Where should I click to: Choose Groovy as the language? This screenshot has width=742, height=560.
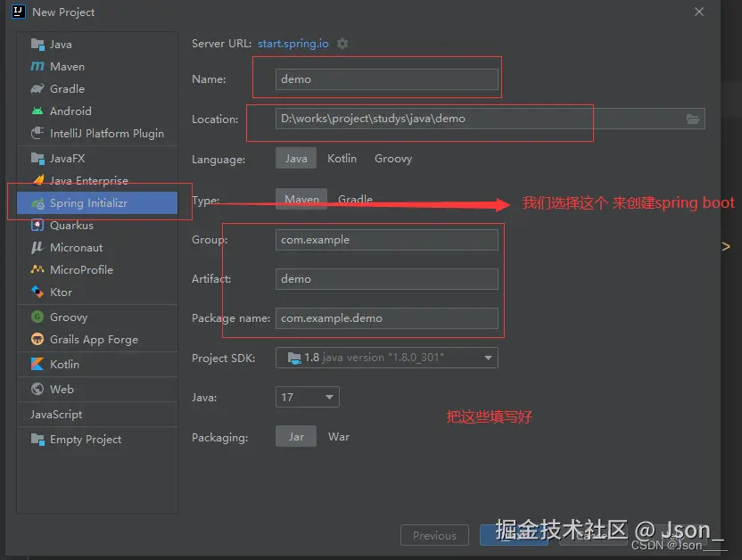tap(393, 159)
